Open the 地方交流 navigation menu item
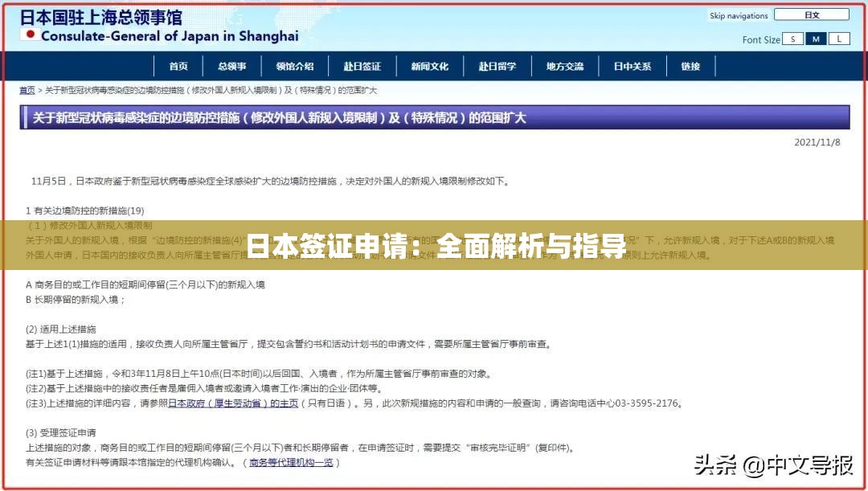Viewport: 868px width, 491px height. coord(564,66)
